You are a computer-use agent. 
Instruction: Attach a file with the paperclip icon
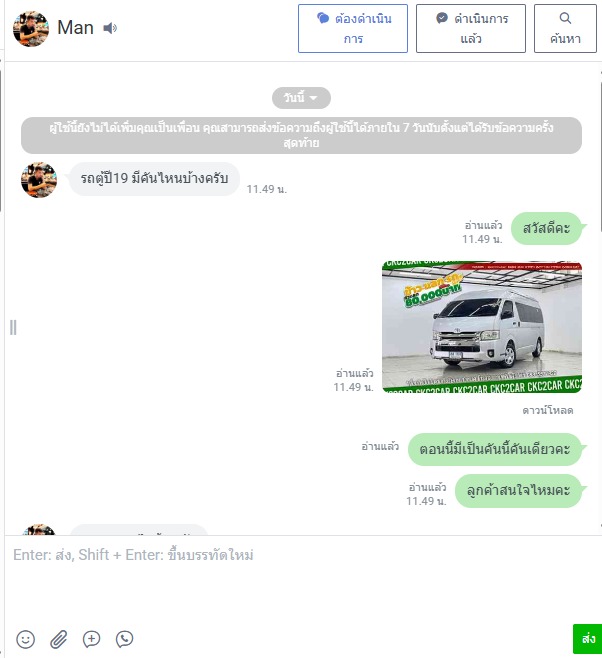coord(59,639)
